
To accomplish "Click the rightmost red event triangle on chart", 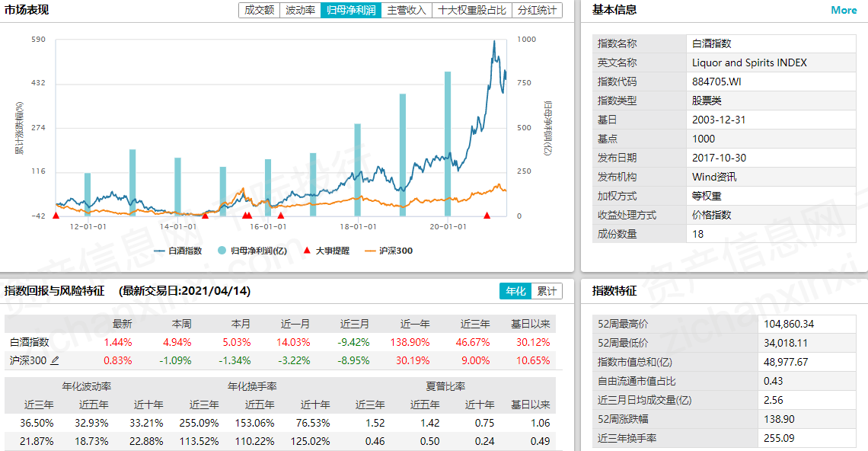I will [x=487, y=216].
